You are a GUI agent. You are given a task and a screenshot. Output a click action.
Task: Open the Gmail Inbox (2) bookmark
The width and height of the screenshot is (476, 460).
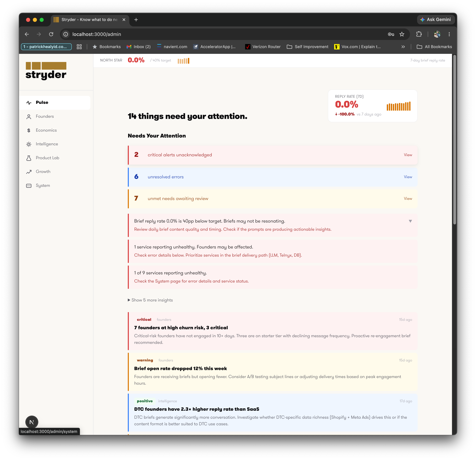coord(139,47)
